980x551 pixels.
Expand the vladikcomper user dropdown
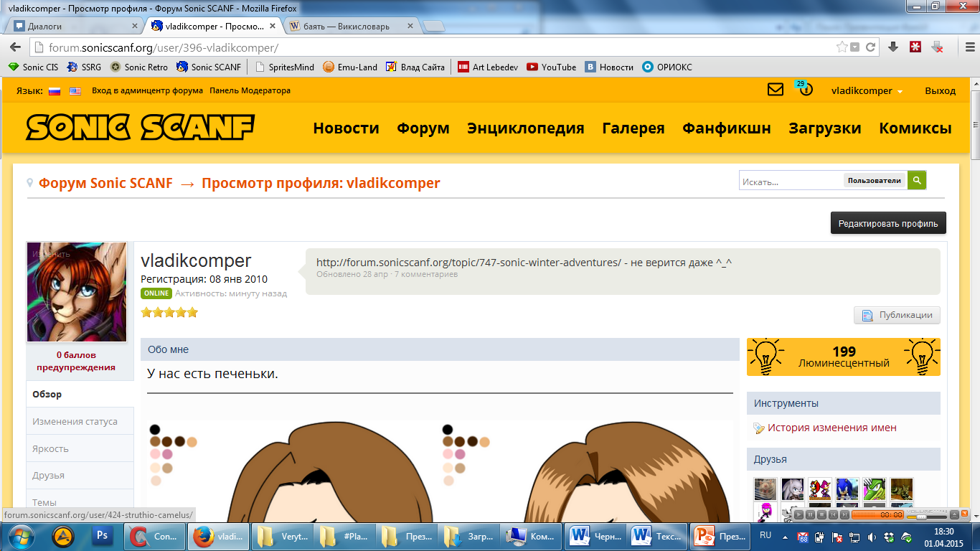867,91
